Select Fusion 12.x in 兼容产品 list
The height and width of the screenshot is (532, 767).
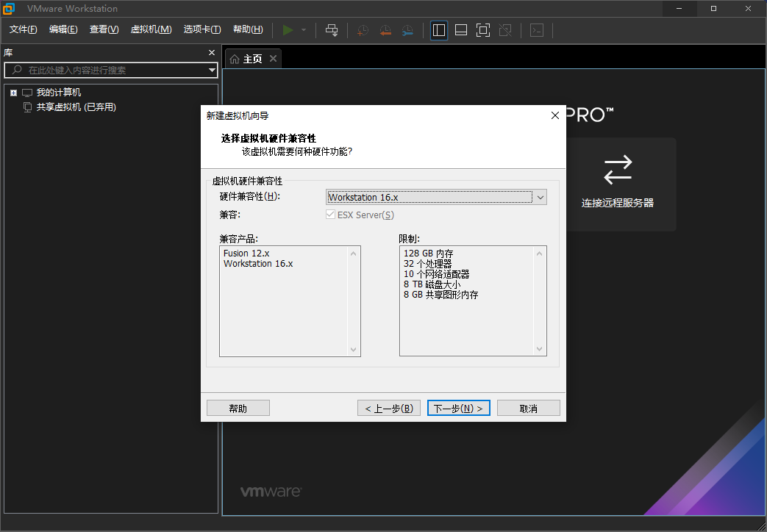point(246,254)
